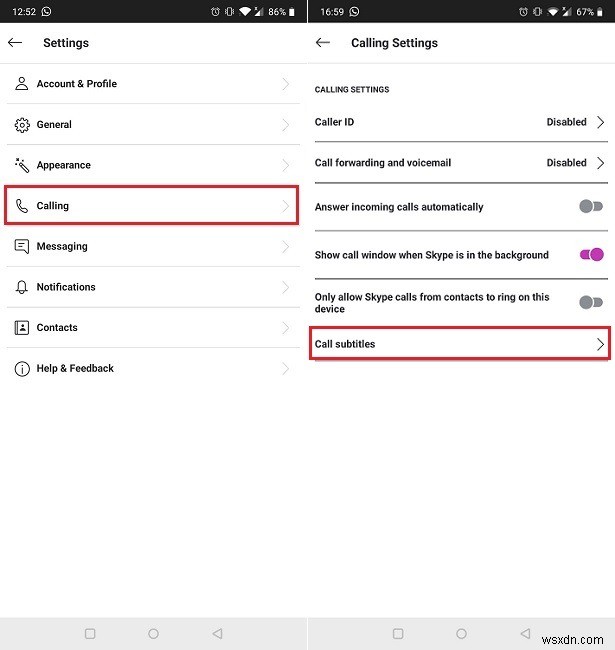Tap the Calling phone handset icon
The height and width of the screenshot is (650, 615).
point(22,206)
